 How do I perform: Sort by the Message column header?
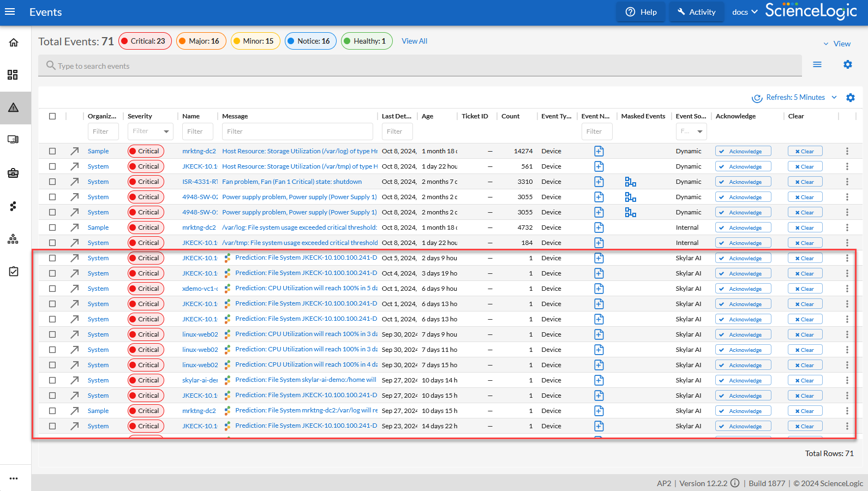tap(235, 116)
